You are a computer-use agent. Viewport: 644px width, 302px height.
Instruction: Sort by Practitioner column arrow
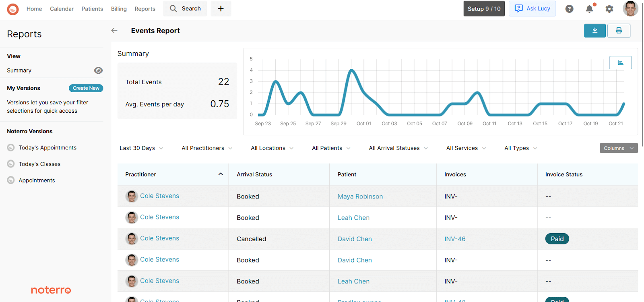click(x=221, y=174)
